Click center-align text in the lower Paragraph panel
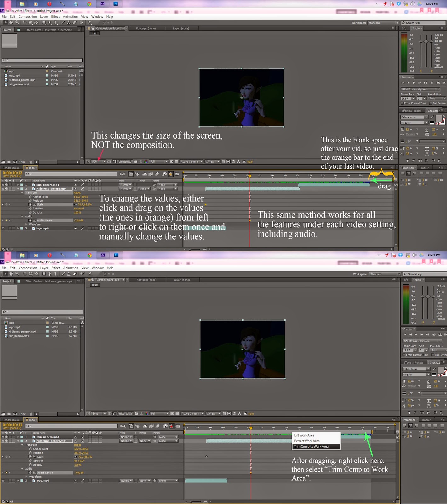Viewport: 447px width, 504px height. (410, 426)
